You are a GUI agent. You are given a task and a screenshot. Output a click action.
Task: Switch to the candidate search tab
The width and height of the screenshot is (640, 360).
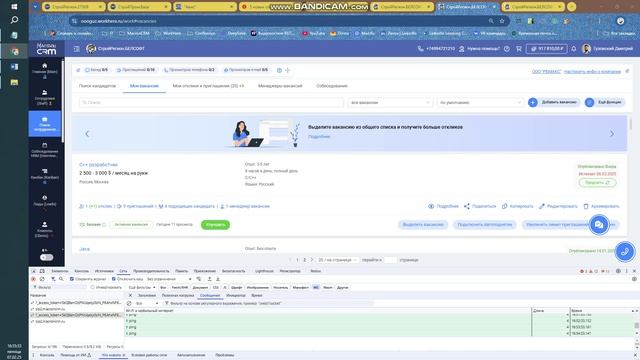(97, 86)
